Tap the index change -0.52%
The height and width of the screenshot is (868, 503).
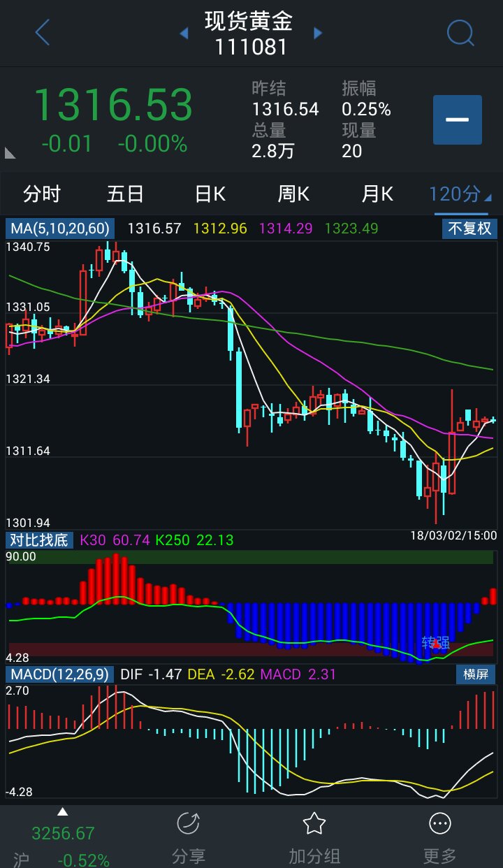[x=83, y=860]
